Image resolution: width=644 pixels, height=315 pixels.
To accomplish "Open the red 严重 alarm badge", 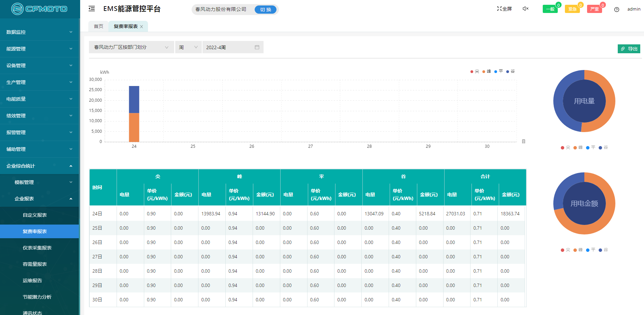I will click(x=594, y=9).
